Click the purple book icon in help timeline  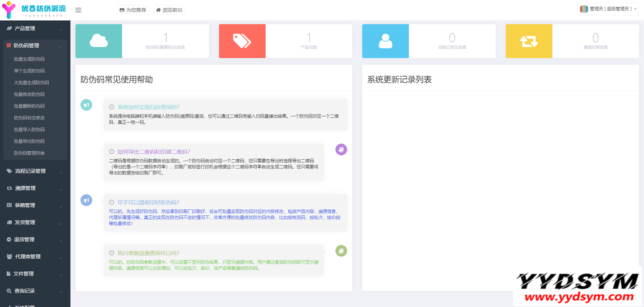pos(341,150)
